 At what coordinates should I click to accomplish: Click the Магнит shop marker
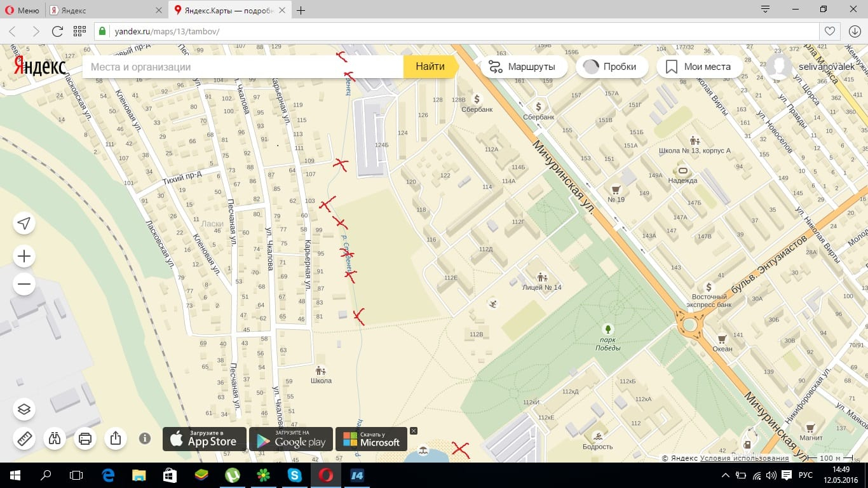point(811,428)
